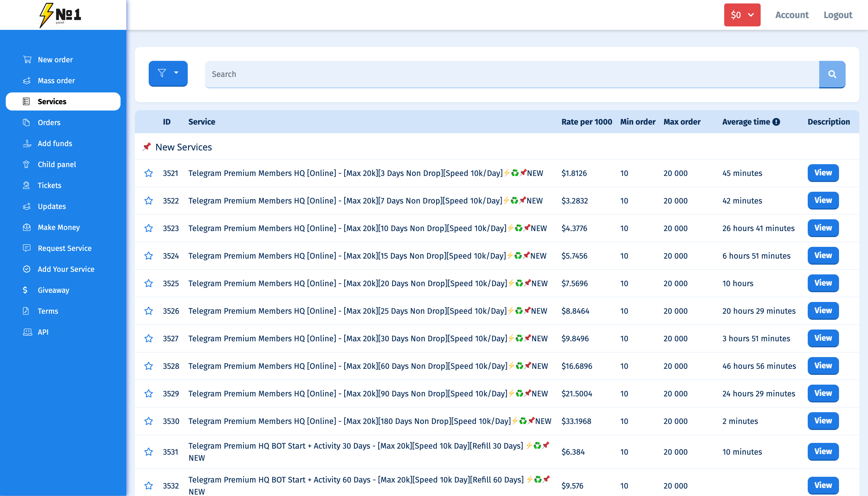Select Add funds in sidebar
This screenshot has width=868, height=496.
[x=55, y=144]
